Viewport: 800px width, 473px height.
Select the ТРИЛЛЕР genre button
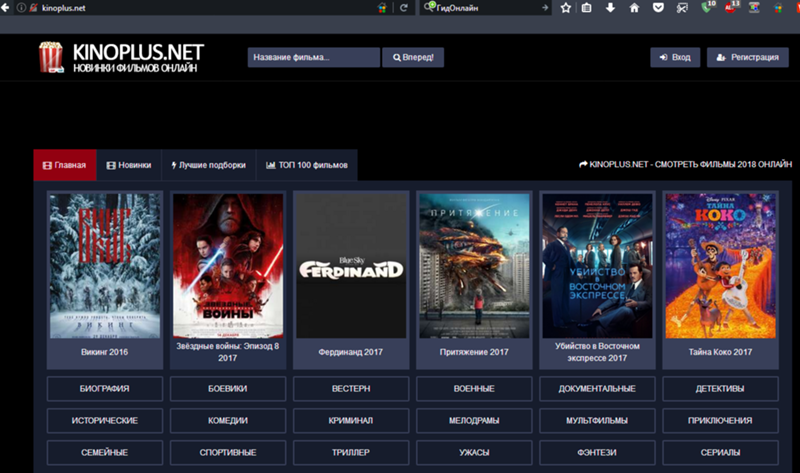pos(351,453)
